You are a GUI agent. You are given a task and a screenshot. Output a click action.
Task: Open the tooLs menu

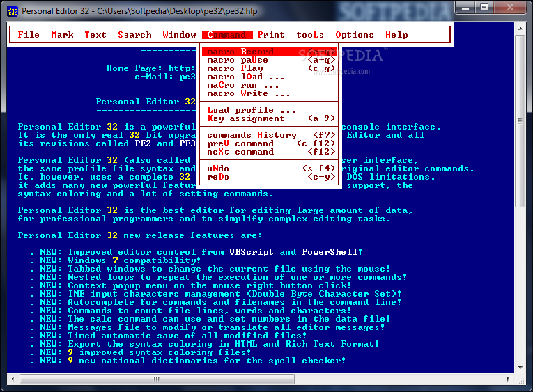click(309, 35)
